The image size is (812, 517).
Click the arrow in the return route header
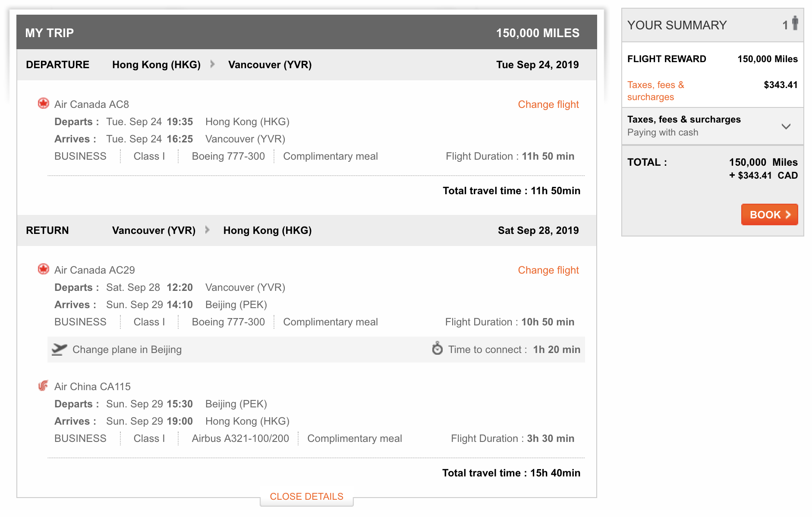(x=208, y=230)
